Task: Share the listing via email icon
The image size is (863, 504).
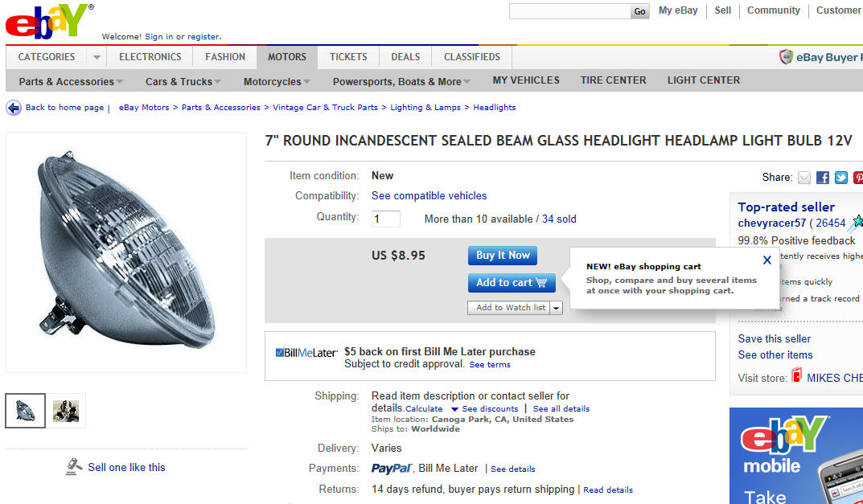Action: pyautogui.click(x=804, y=178)
